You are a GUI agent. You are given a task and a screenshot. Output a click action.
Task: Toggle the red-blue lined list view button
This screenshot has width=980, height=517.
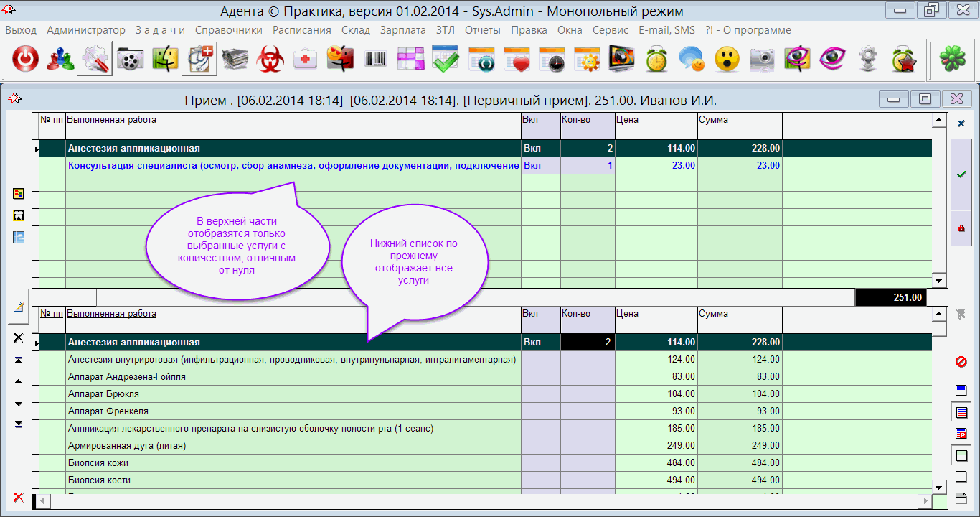pyautogui.click(x=961, y=412)
